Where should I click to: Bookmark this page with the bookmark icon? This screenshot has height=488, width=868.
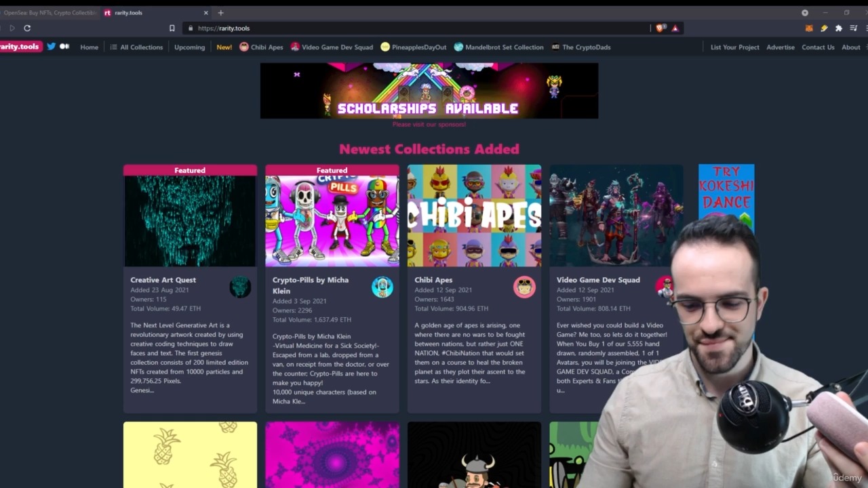tap(172, 28)
